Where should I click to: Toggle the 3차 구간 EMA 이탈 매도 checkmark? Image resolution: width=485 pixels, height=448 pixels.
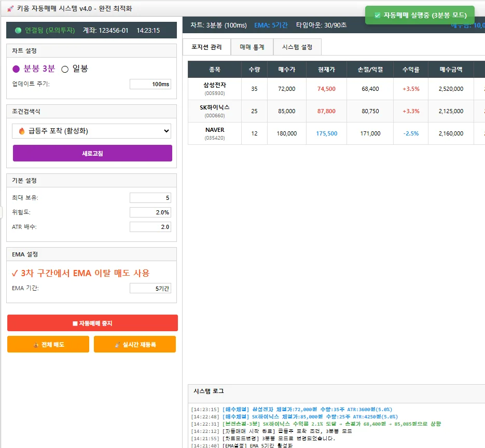coord(15,273)
